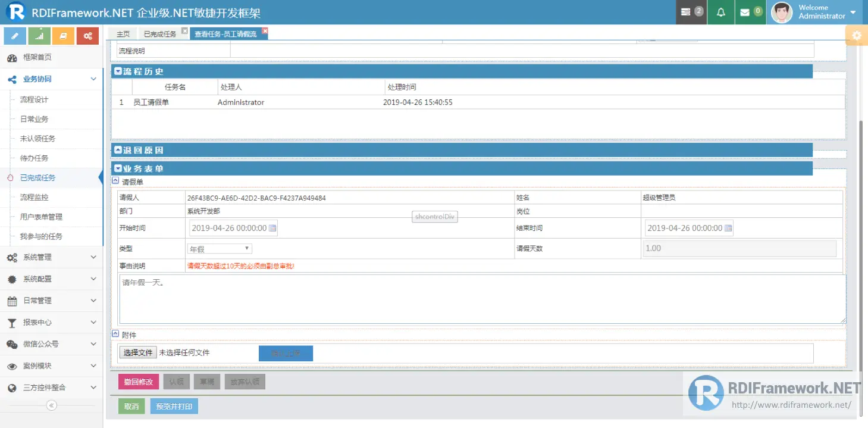Open the 类型 dropdown showing 年假
This screenshot has height=428, width=868.
click(220, 249)
